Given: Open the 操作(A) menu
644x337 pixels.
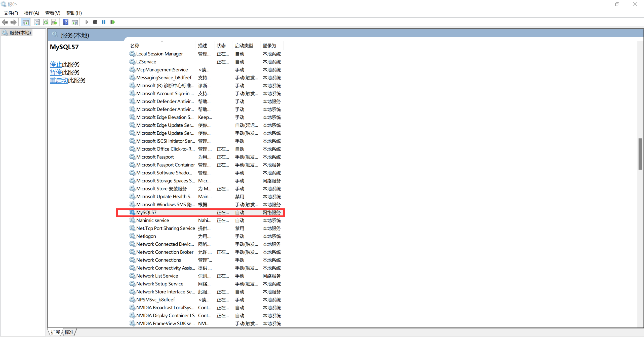Looking at the screenshot, I should (32, 13).
